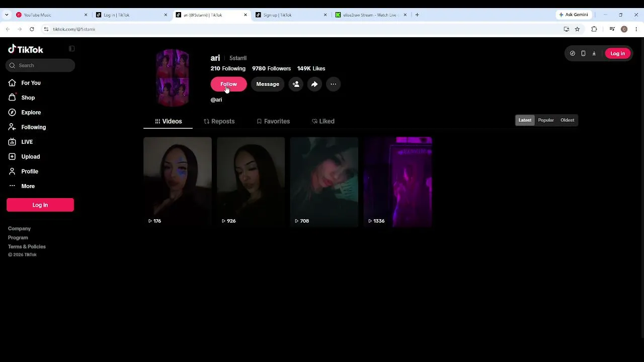Click the add friend icon beside Message

coord(296,84)
